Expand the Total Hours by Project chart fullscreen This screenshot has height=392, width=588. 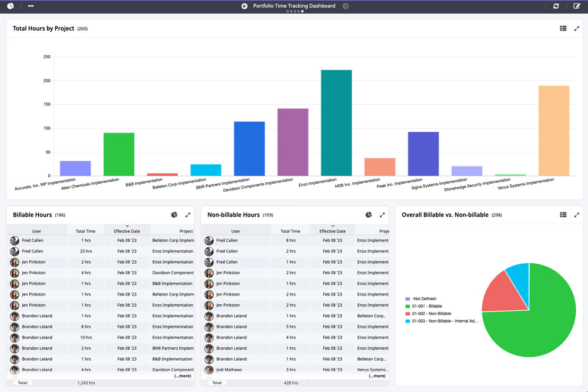pyautogui.click(x=577, y=28)
